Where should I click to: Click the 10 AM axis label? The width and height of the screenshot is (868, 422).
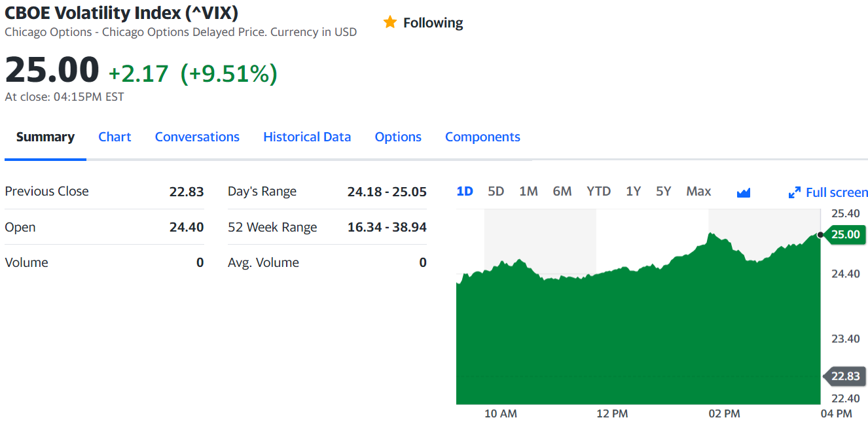pos(501,413)
